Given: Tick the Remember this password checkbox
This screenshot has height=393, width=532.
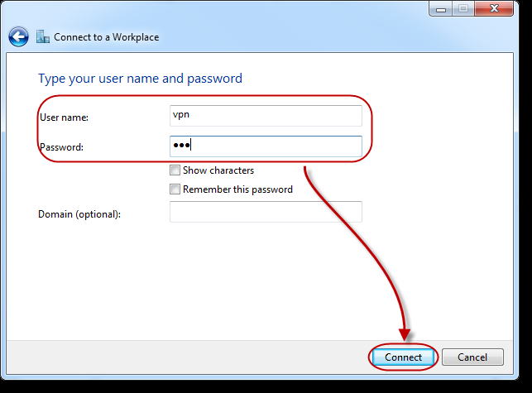Looking at the screenshot, I should click(x=175, y=189).
